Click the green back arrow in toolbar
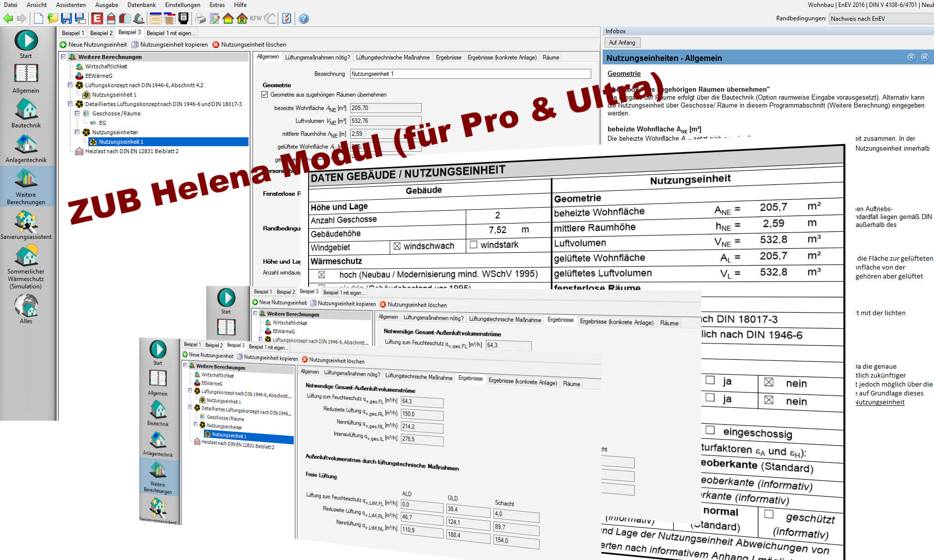 8,19
